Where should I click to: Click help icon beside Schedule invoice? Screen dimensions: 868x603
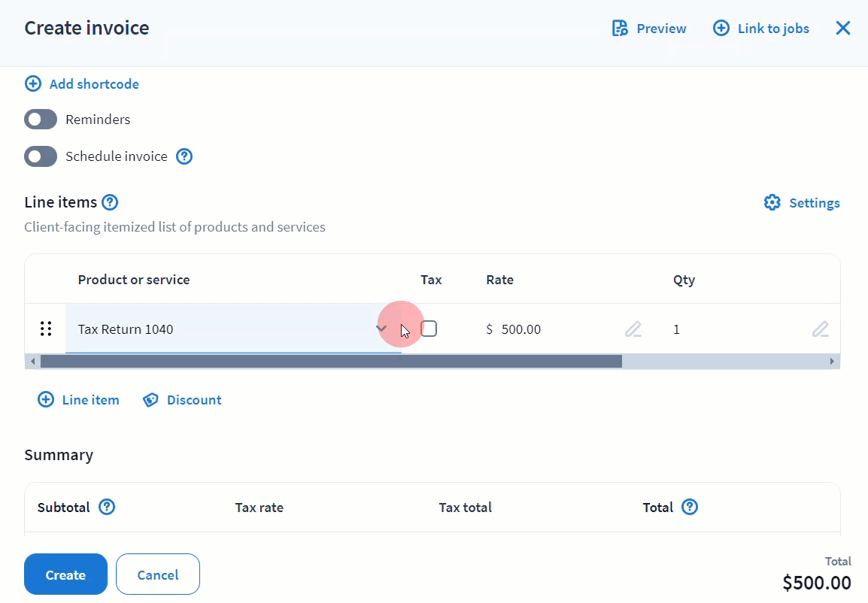pyautogui.click(x=184, y=156)
